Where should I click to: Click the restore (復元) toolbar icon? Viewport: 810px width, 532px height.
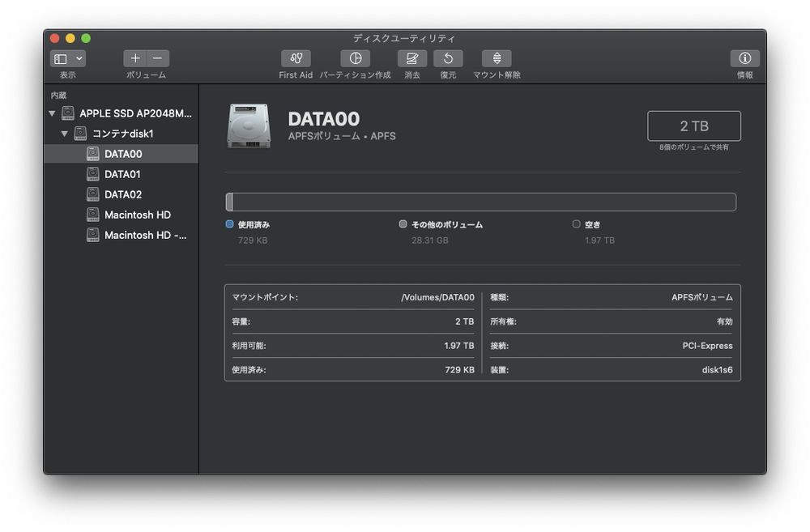click(448, 58)
